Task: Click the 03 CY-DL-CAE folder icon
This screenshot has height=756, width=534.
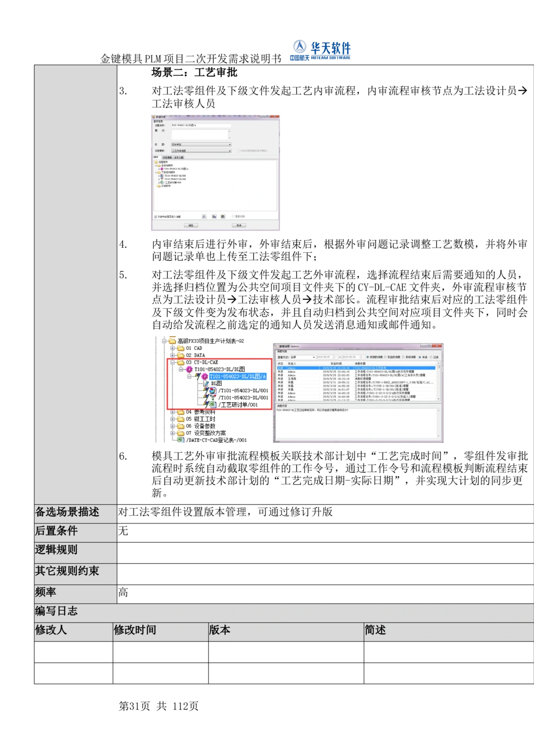Action: 180,362
